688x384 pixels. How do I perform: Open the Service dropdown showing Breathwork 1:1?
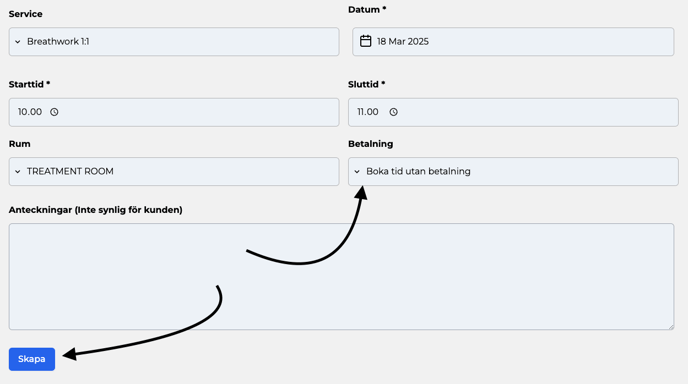[174, 42]
